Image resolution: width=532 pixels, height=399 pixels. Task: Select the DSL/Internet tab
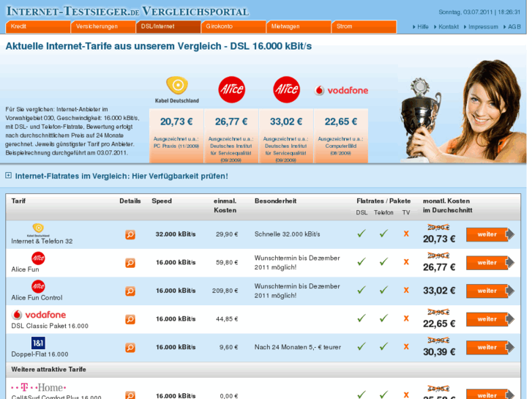[168, 26]
